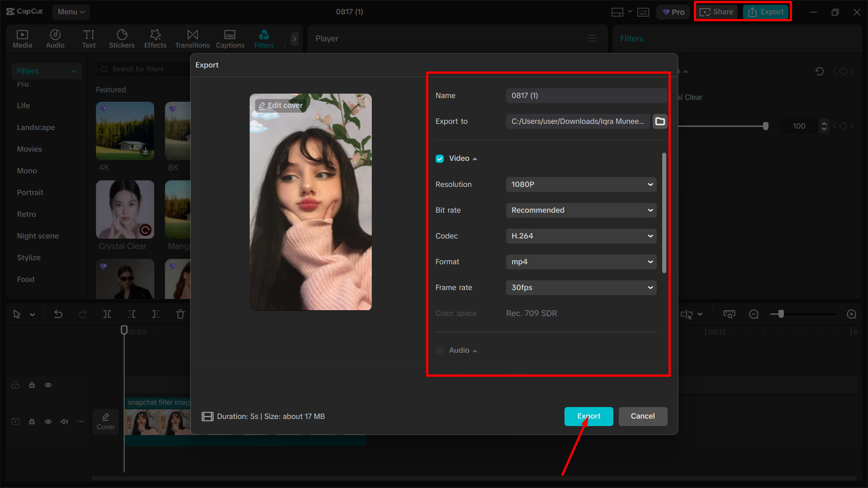Open the Text panel
868x488 pixels.
89,38
